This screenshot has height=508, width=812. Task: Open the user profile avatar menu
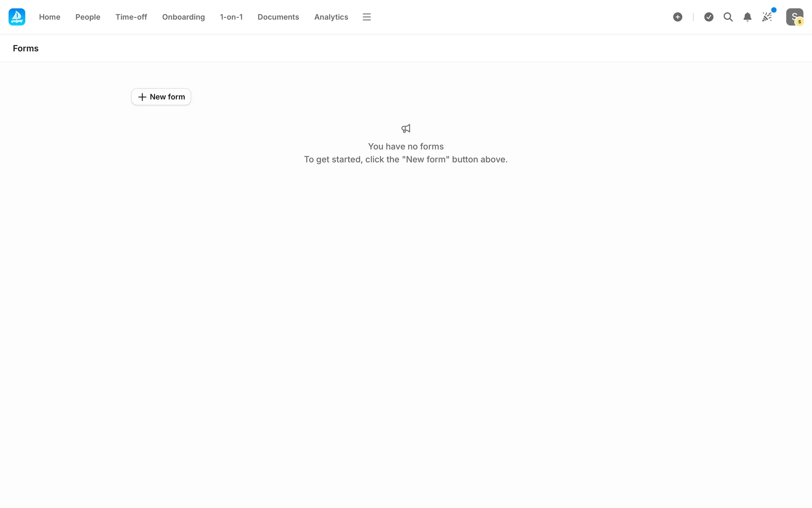coord(793,16)
